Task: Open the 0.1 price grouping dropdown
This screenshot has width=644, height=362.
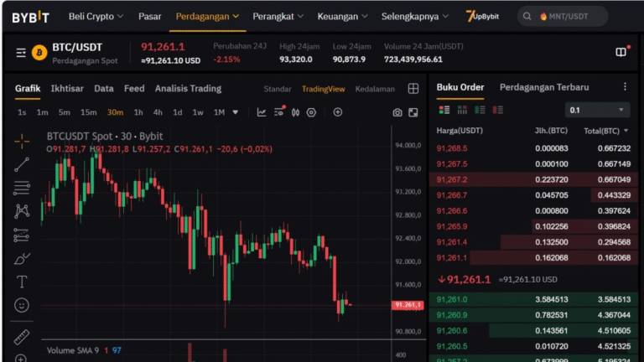Action: (x=598, y=110)
